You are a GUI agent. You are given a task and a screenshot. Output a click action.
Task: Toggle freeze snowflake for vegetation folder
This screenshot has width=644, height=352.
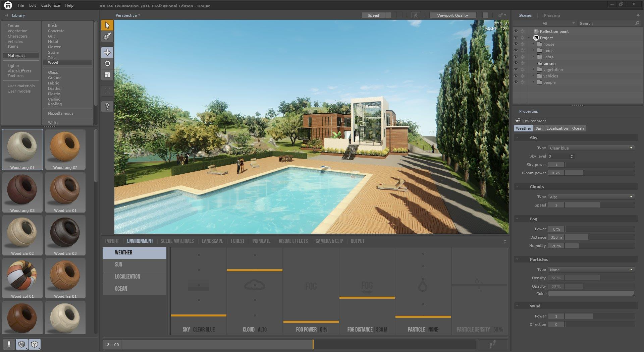coord(523,70)
